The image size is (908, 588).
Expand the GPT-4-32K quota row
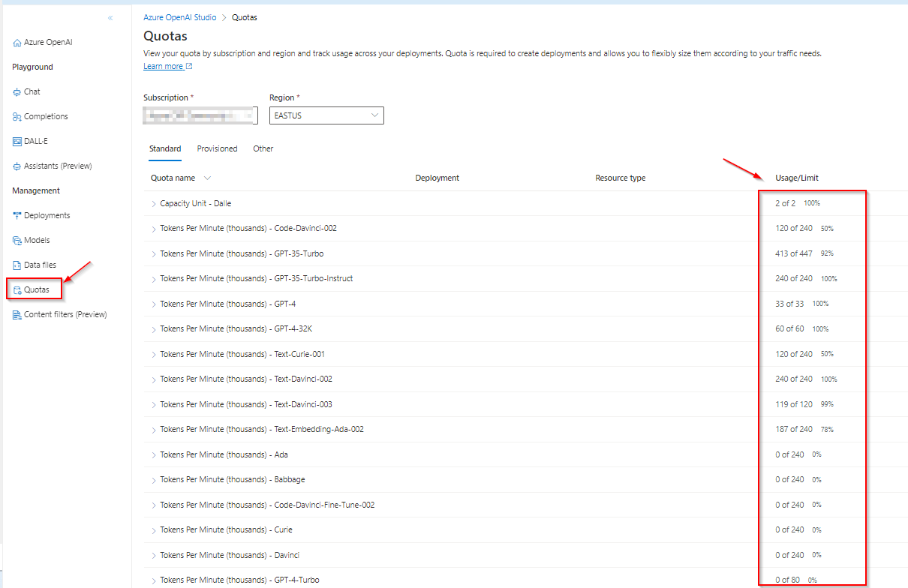[x=154, y=329]
